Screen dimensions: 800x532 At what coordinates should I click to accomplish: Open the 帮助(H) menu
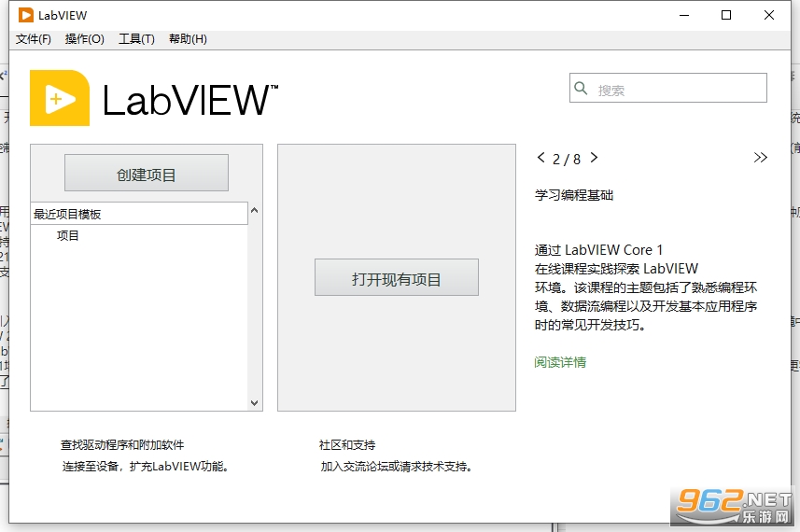click(x=188, y=39)
